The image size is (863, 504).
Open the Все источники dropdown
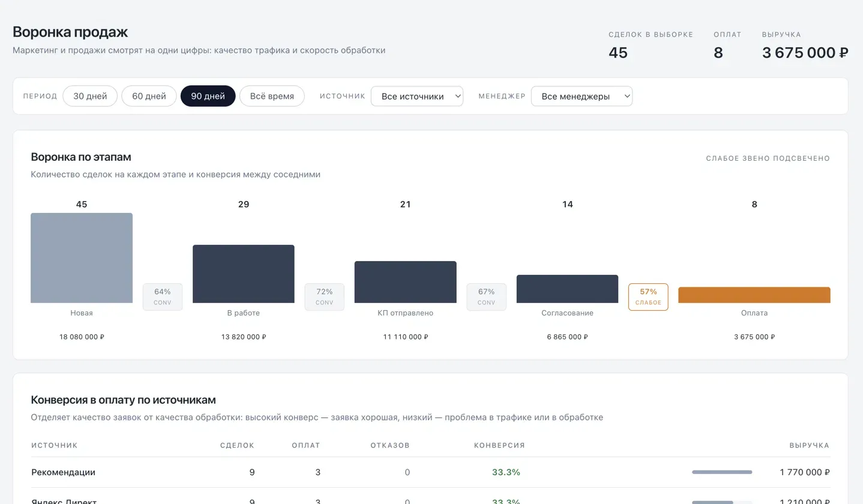pos(417,96)
